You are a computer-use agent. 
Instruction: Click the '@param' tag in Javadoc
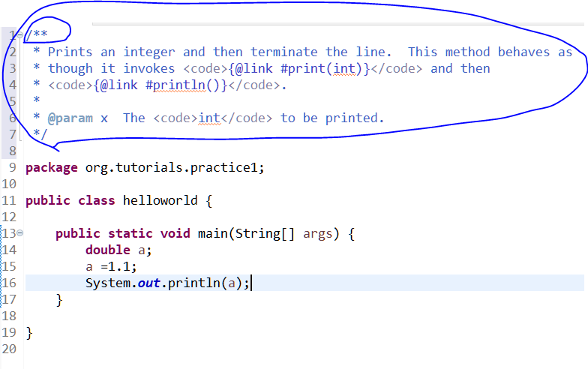click(70, 118)
